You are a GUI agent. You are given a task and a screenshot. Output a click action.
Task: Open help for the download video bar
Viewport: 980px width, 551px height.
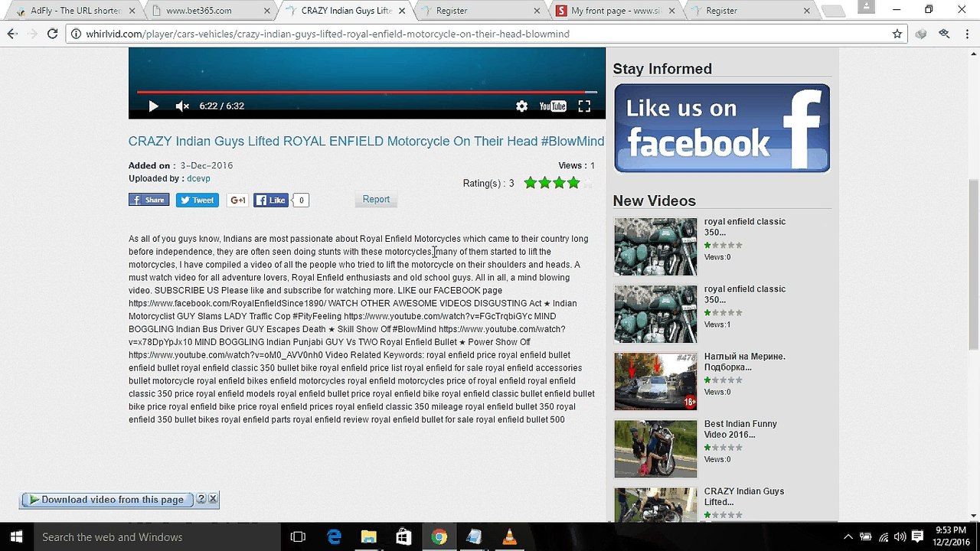click(x=201, y=499)
